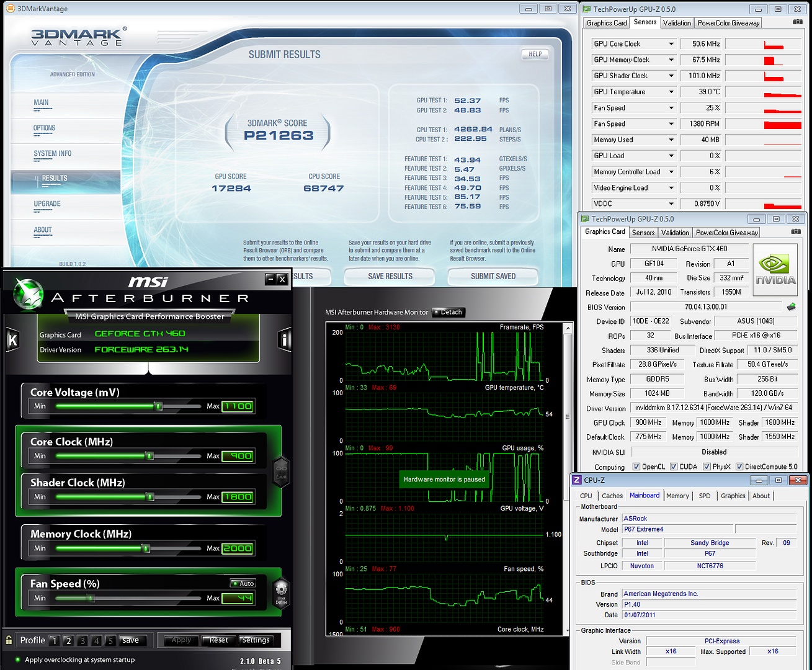
Task: Click the CPU-Z title bar icon
Action: click(577, 480)
